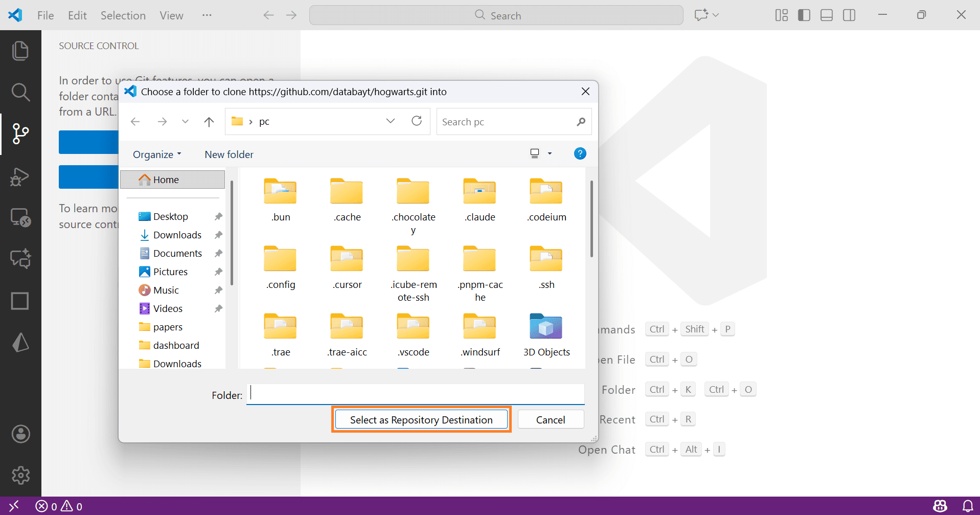Screen dimensions: 980x515
Task: Open the Manage settings gear
Action: pyautogui.click(x=20, y=475)
